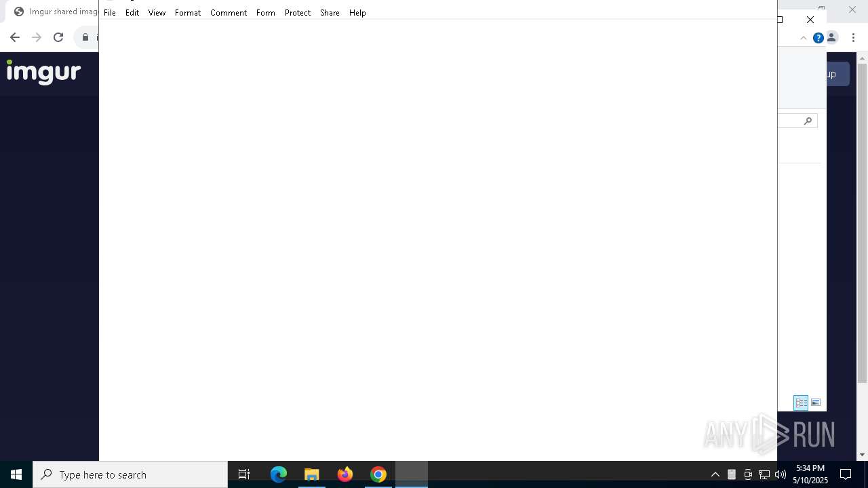Open the Format menu
868x488 pixels.
[188, 13]
